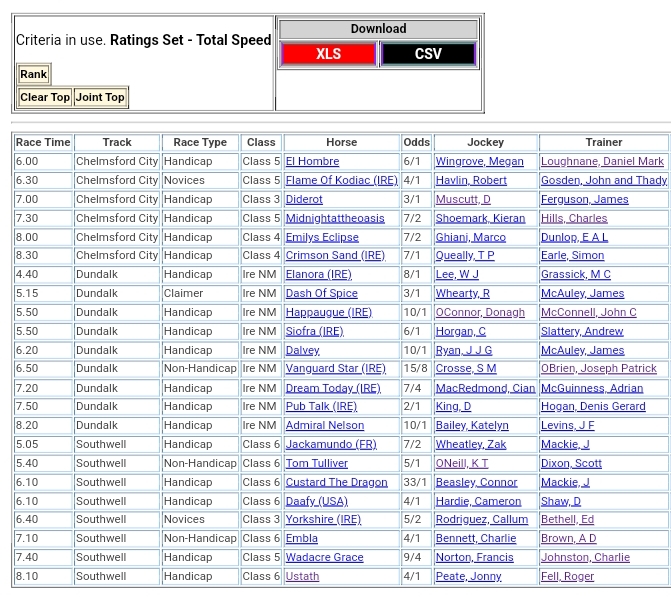Image resolution: width=671 pixels, height=603 pixels.
Task: Click jockey MacRedmond, Cian
Action: [x=485, y=388]
